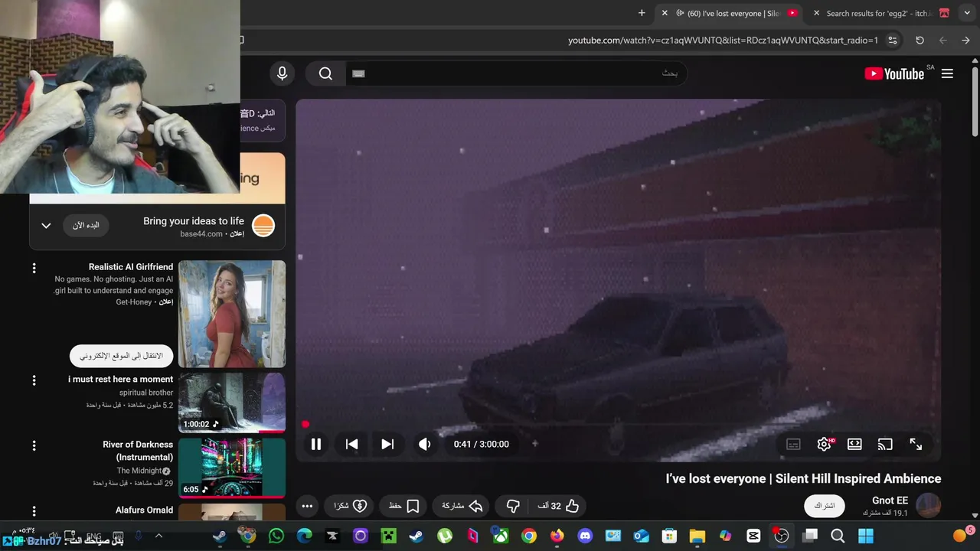Pause the video with the pause button
This screenshot has width=980, height=551.
[315, 444]
